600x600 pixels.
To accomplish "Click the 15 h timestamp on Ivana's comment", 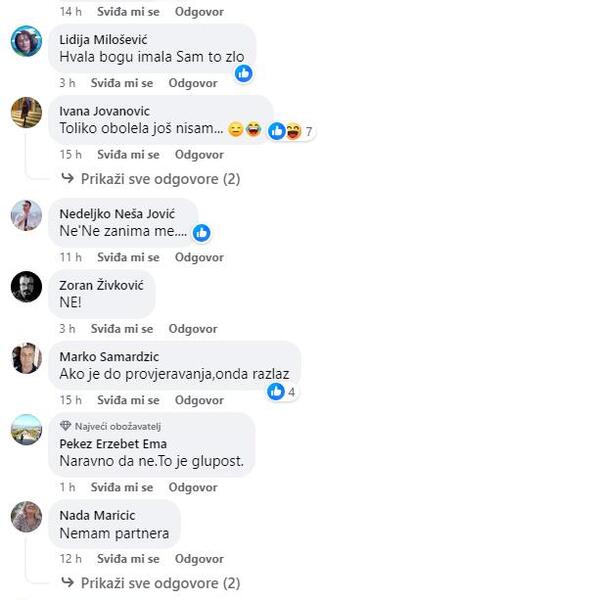I will [70, 155].
